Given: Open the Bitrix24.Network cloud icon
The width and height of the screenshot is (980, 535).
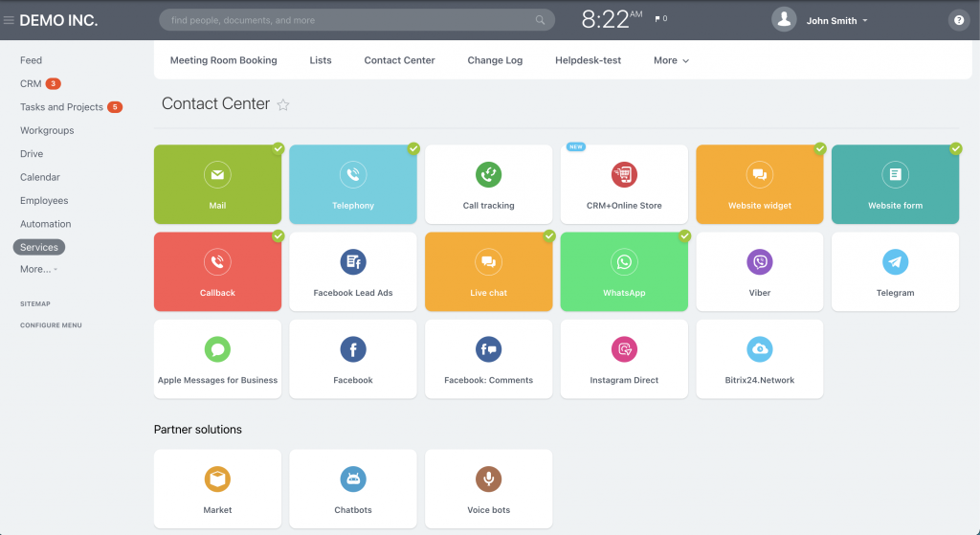Looking at the screenshot, I should point(760,349).
